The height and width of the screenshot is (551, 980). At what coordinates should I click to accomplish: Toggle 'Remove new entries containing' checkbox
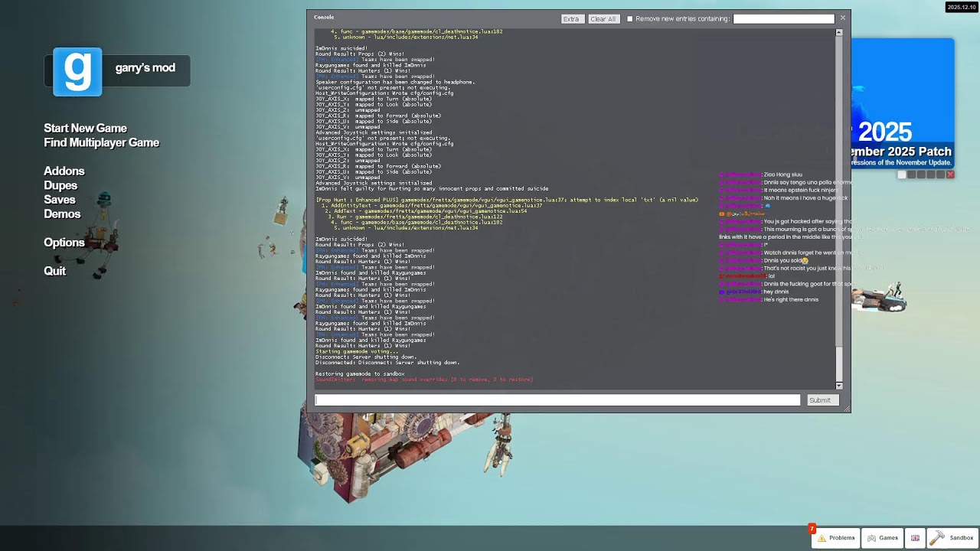630,19
